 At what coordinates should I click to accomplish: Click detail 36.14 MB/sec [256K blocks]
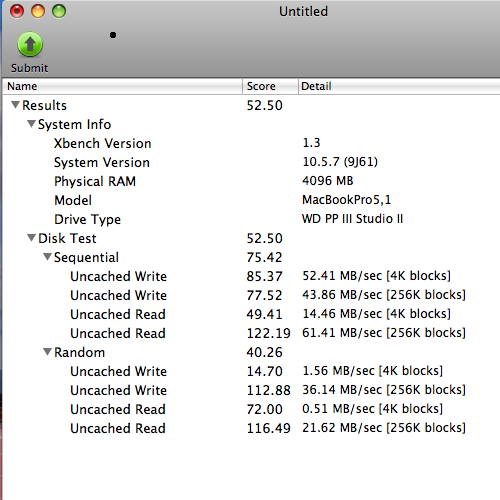(x=384, y=390)
